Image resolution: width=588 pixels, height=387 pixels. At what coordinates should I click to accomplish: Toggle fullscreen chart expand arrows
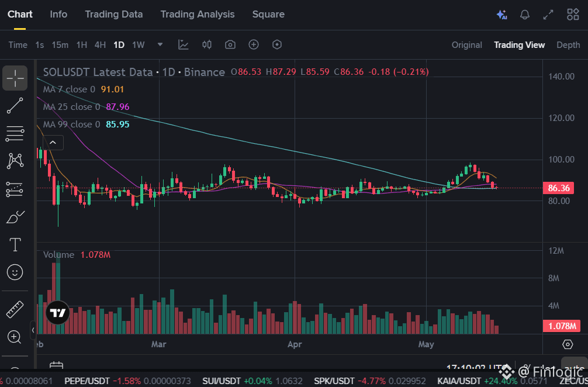548,15
